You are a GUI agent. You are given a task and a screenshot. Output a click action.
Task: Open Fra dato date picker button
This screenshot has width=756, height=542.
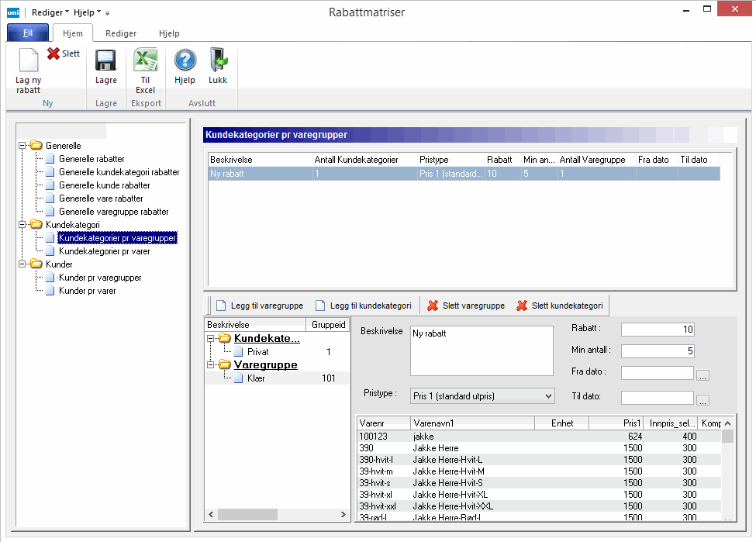702,375
